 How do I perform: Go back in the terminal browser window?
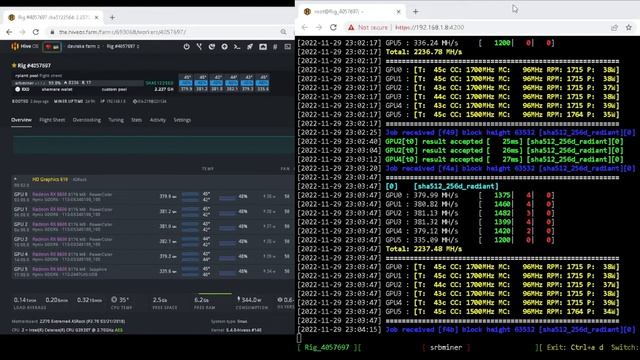[x=305, y=27]
